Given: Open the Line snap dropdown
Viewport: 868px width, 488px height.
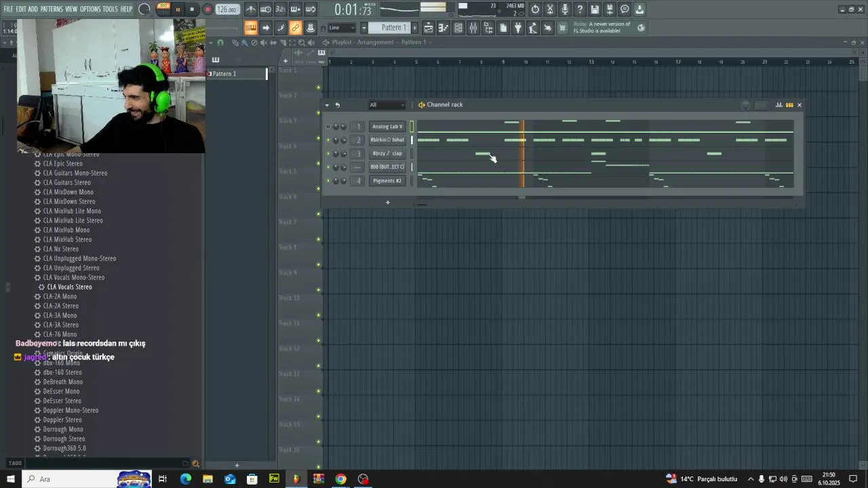Looking at the screenshot, I should coord(342,28).
